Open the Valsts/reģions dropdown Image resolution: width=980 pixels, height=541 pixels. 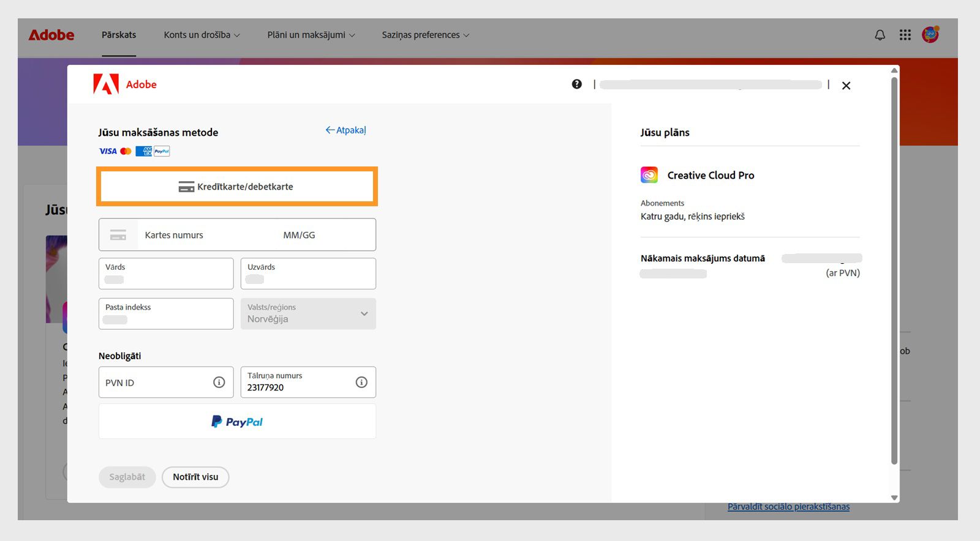(x=308, y=314)
